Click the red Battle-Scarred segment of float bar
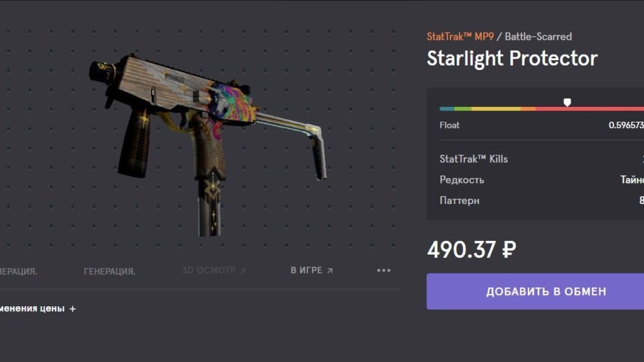Viewport: 644px width, 362px height. pyautogui.click(x=590, y=109)
